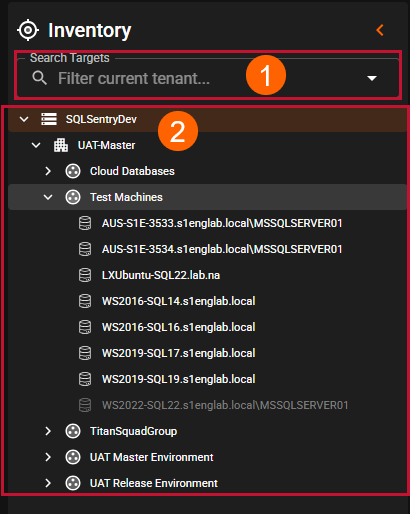410x514 pixels.
Task: Select the UAT Master Environment label
Action: point(152,457)
